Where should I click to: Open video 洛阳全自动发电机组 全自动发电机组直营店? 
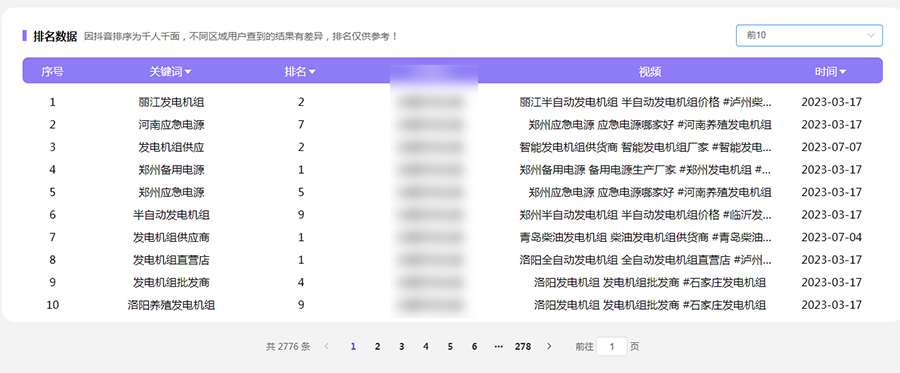tap(646, 260)
